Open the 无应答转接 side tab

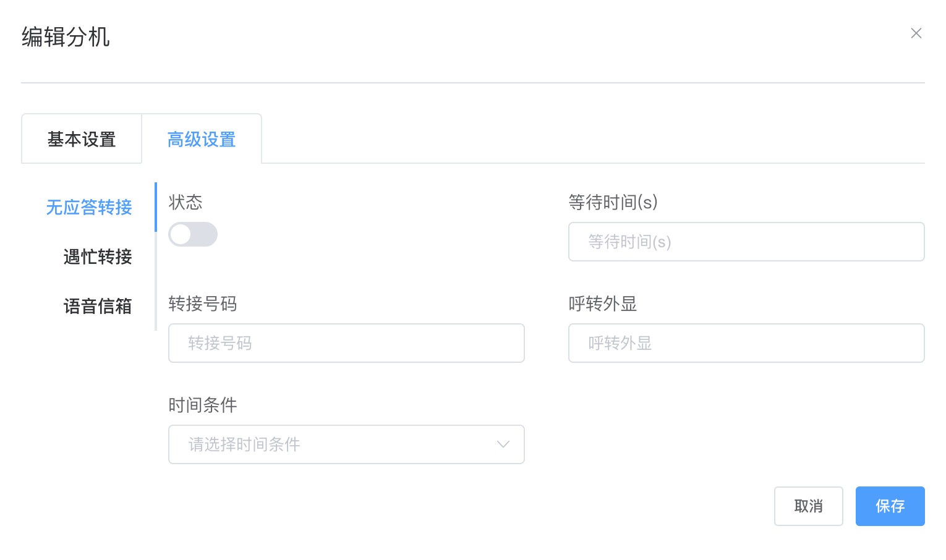point(89,207)
